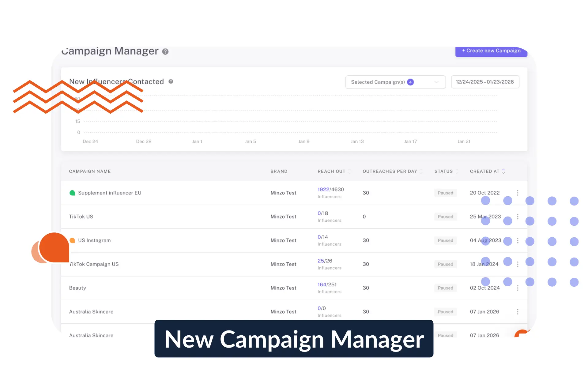Open three-dot menu for first Australia Skincare row
588x392 pixels.
518,311
